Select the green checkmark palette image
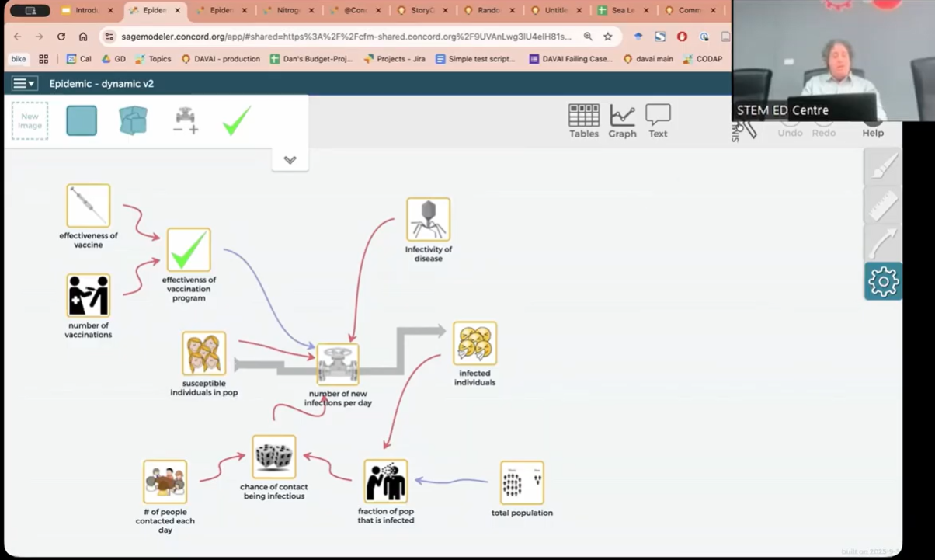 (x=236, y=120)
